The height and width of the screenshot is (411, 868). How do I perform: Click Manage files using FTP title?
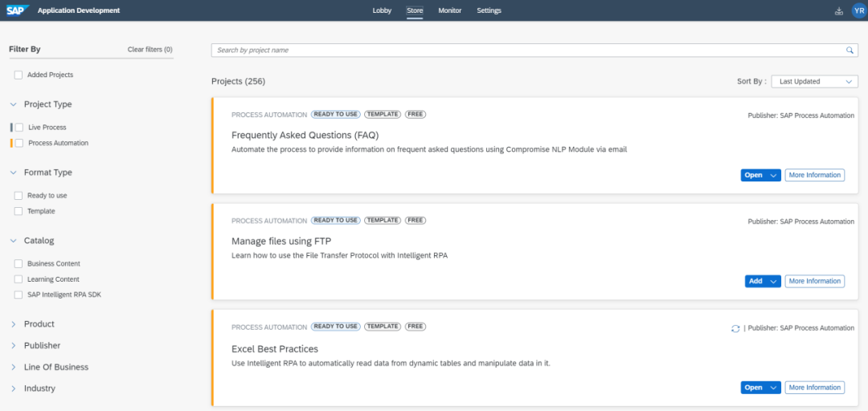pyautogui.click(x=281, y=241)
